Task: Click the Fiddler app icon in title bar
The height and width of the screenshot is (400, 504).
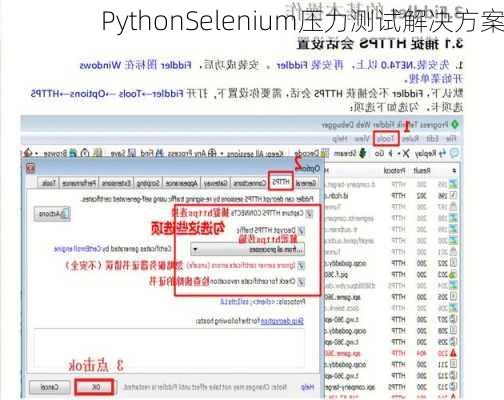Action: (x=455, y=125)
